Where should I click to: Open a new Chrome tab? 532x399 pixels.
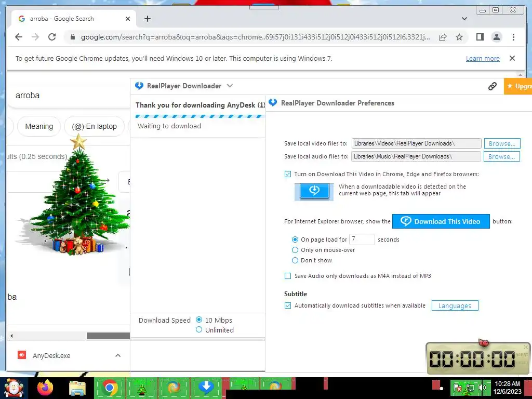click(x=147, y=19)
